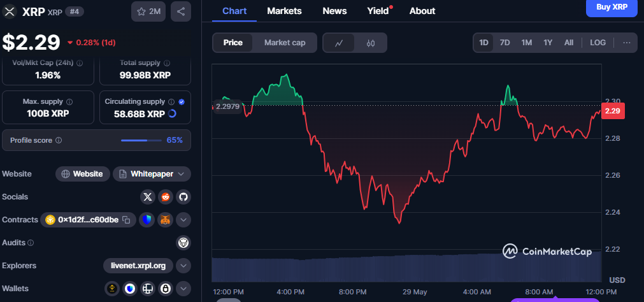
Task: Click the #4 rank badge
Action: 75,11
